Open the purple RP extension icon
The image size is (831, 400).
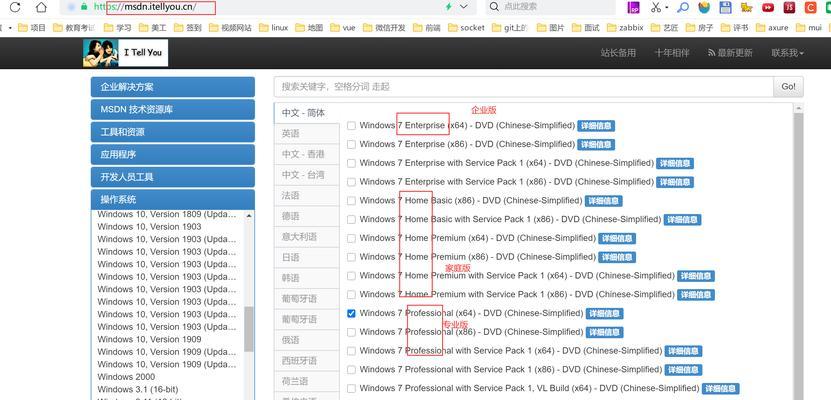point(633,7)
